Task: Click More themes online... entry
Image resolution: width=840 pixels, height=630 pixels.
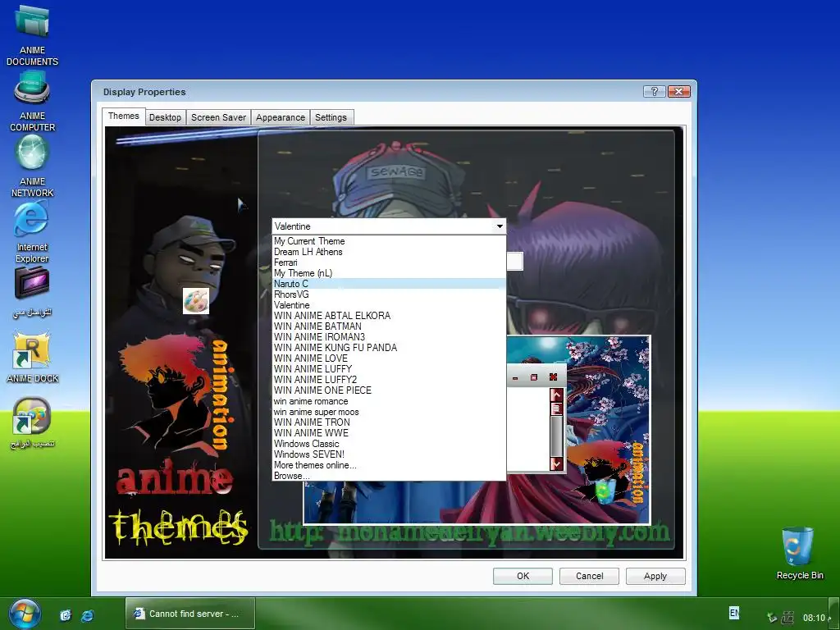Action: coord(389,465)
